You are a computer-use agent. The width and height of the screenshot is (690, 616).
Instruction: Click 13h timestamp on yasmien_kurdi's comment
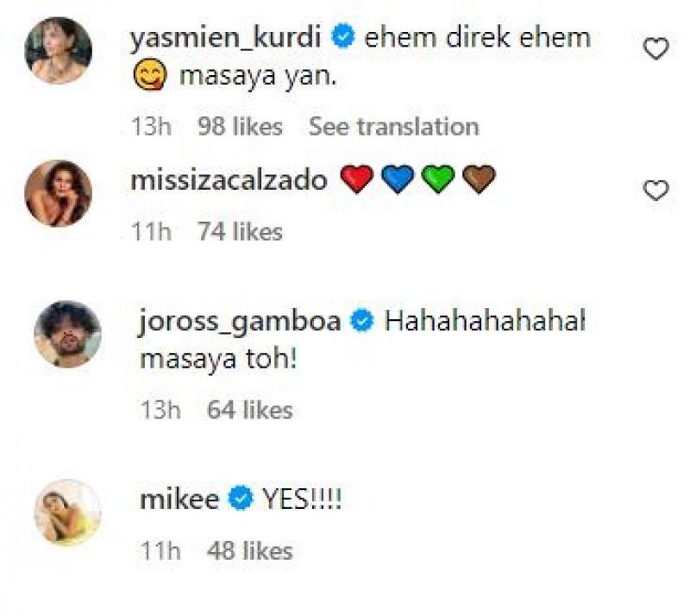point(153,127)
